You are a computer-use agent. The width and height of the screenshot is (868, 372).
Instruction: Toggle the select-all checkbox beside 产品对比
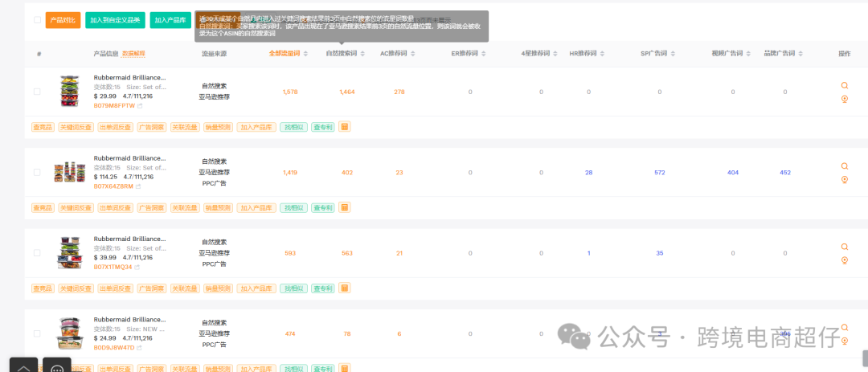click(x=37, y=20)
